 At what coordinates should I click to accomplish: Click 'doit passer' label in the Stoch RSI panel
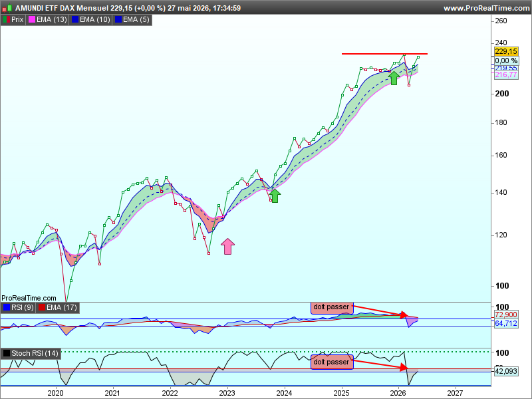pyautogui.click(x=332, y=362)
